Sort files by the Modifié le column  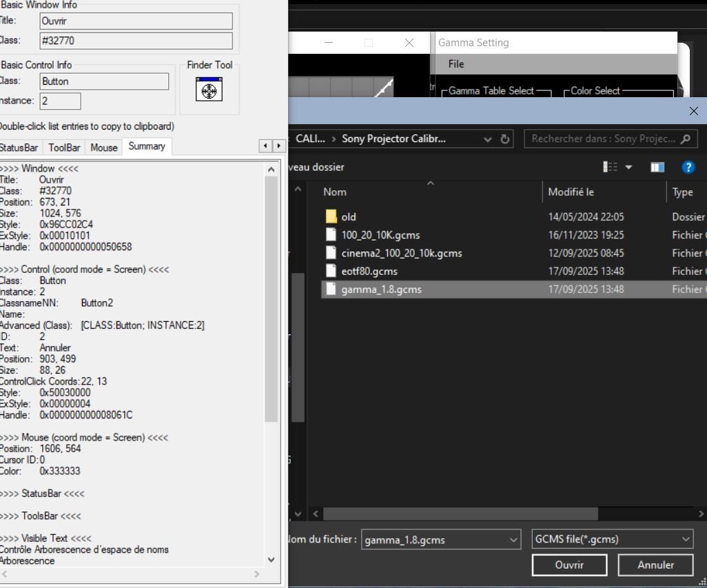click(571, 192)
